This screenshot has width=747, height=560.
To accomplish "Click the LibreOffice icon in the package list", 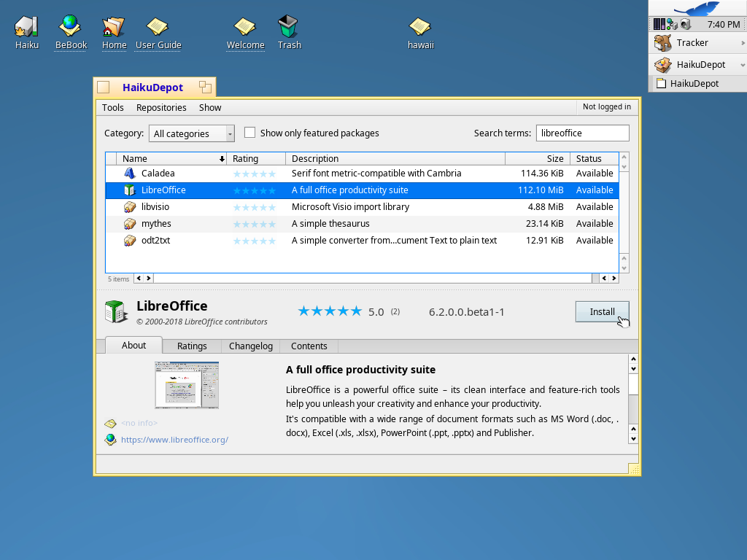I will point(130,190).
